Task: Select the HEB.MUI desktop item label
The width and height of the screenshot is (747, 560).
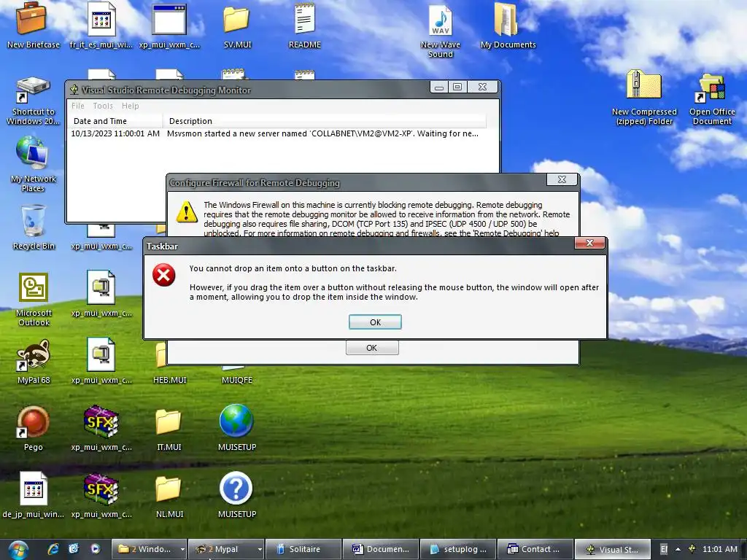Action: point(169,380)
